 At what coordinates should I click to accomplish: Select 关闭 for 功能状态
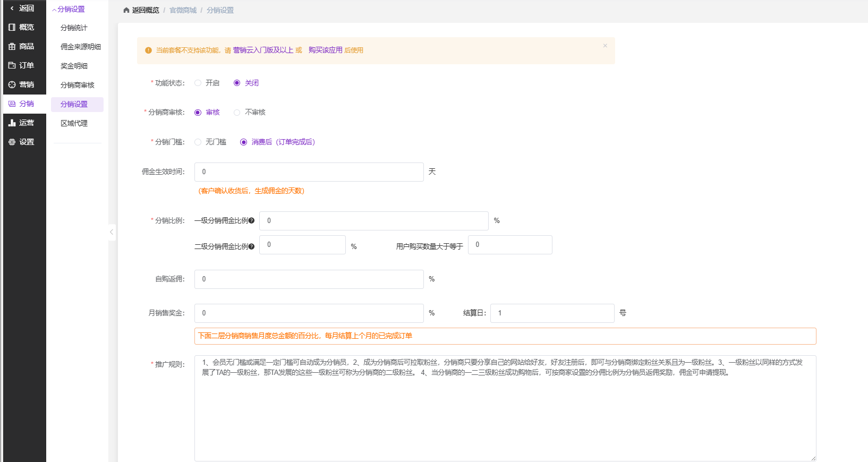(246, 83)
